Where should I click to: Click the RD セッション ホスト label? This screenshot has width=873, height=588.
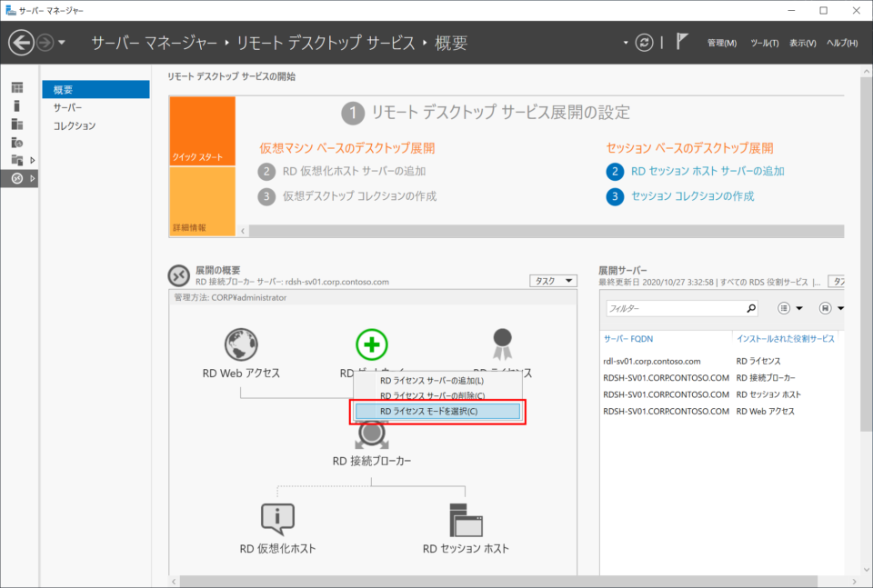466,549
